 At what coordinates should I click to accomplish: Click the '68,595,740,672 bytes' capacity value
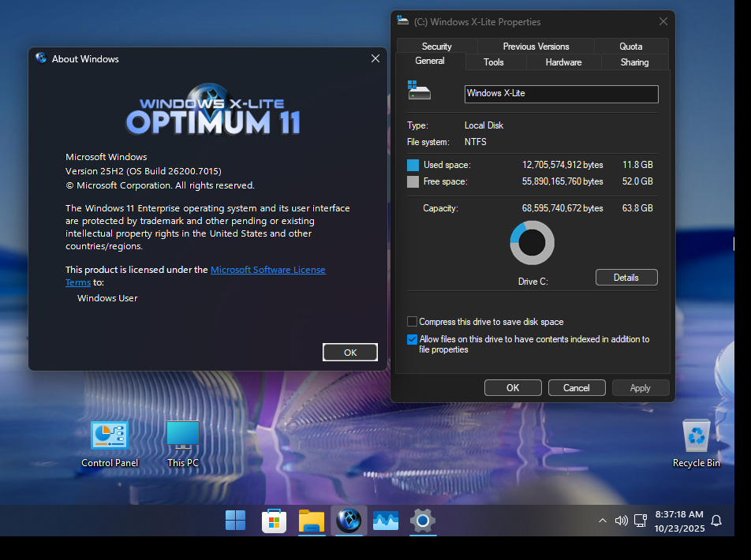click(x=562, y=208)
